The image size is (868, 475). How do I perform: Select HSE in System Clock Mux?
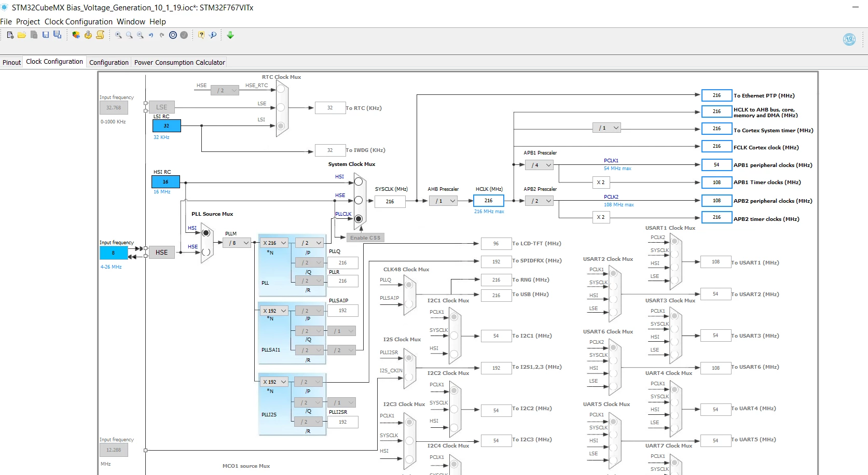click(359, 200)
